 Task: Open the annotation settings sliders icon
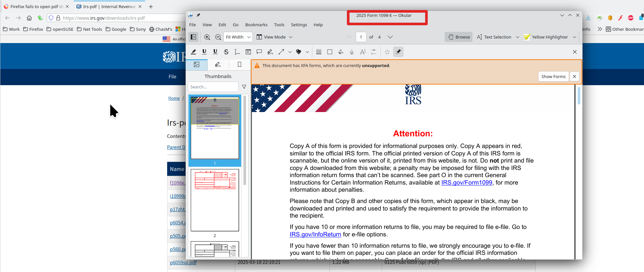pyautogui.click(x=374, y=52)
